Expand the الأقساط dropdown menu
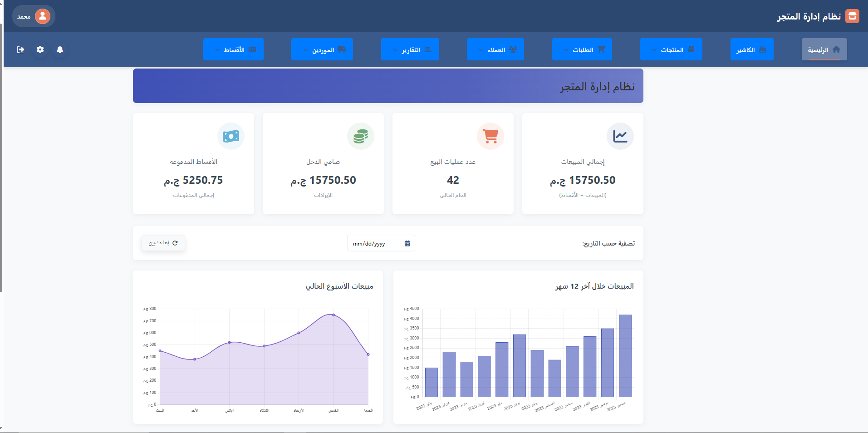This screenshot has width=868, height=433. (233, 49)
